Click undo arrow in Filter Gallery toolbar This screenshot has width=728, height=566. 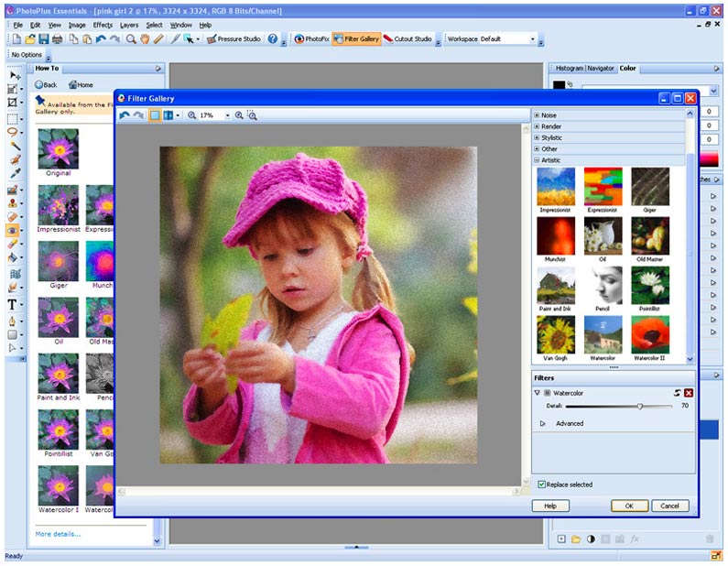click(125, 115)
